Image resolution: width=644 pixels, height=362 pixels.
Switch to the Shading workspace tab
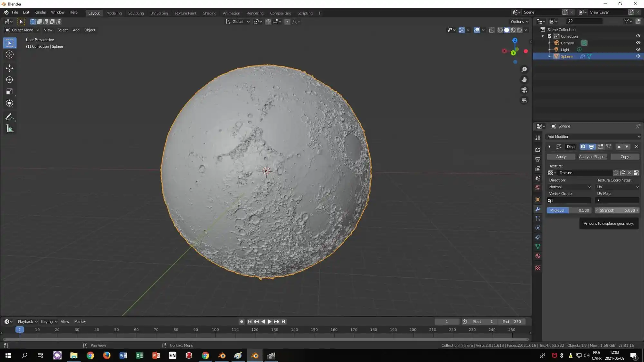(210, 13)
